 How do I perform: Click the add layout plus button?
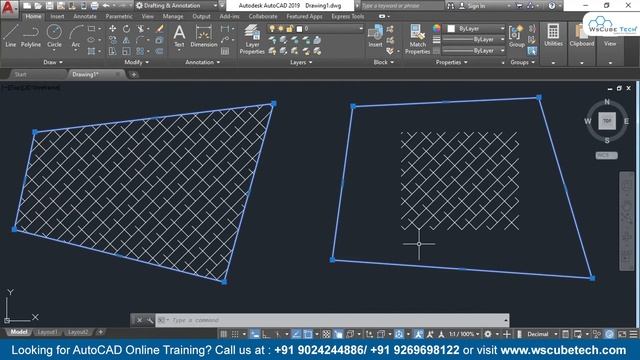click(101, 332)
